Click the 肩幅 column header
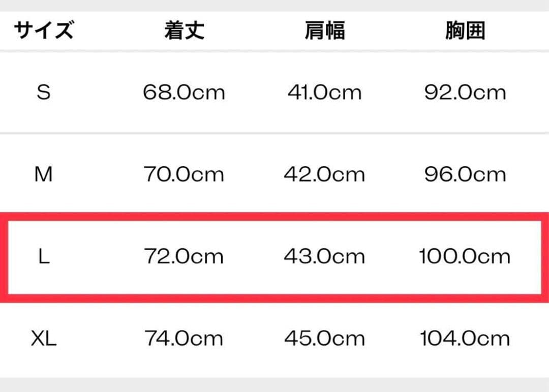The height and width of the screenshot is (392, 549). point(325,31)
